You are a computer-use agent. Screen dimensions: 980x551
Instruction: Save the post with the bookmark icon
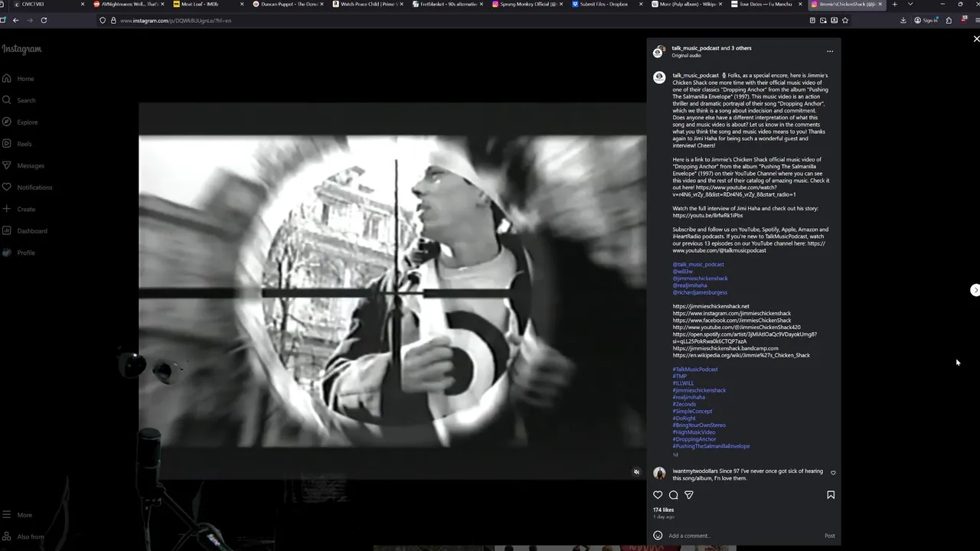(831, 495)
